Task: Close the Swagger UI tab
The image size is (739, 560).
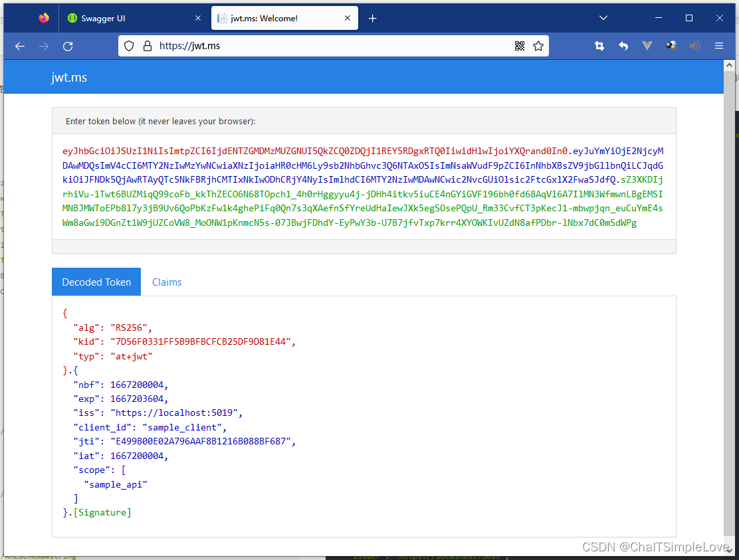Action: [198, 18]
